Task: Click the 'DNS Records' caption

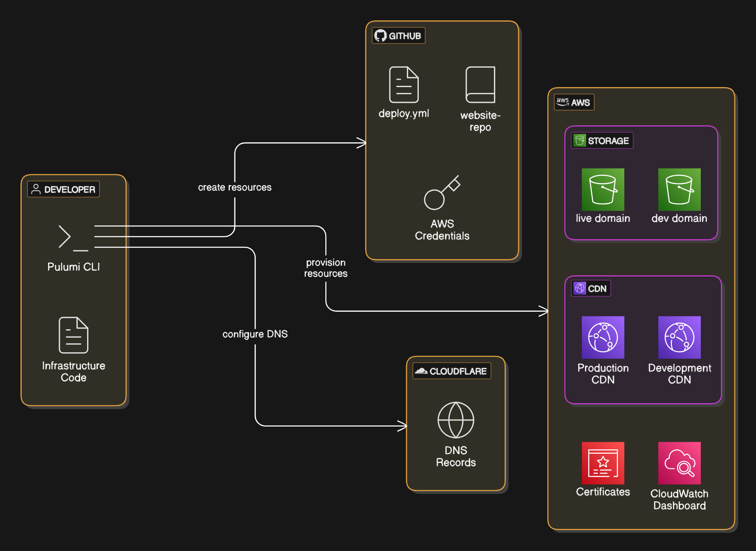Action: 456,456
